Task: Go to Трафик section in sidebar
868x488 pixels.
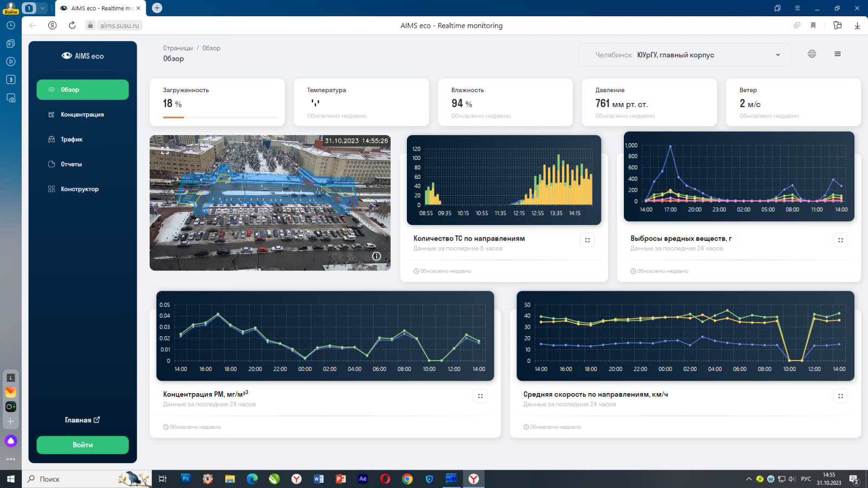Action: (72, 139)
